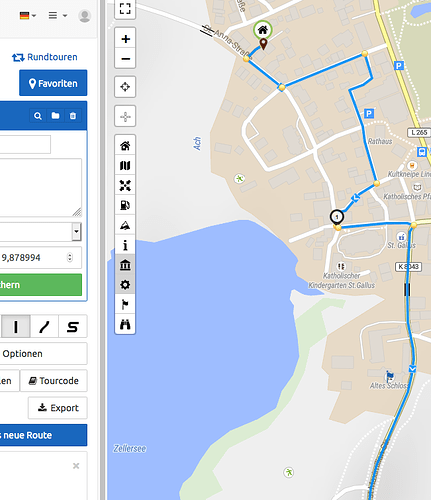Toggle the museum building layer icon

(125, 265)
